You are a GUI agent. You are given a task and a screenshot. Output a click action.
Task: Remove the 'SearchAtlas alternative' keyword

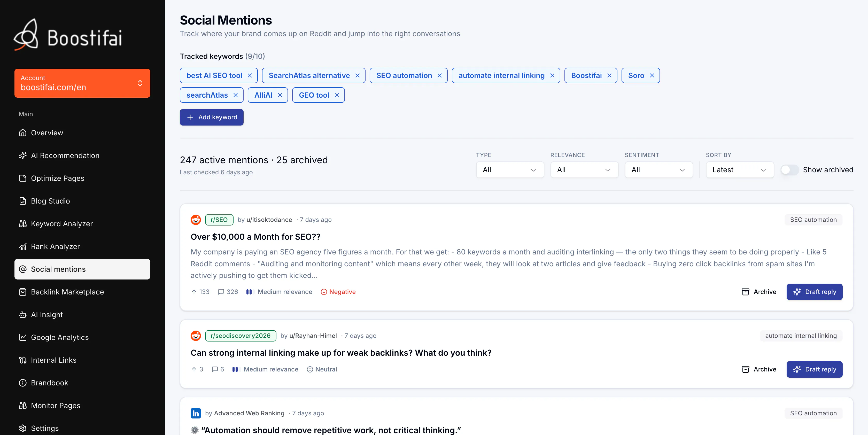click(358, 75)
